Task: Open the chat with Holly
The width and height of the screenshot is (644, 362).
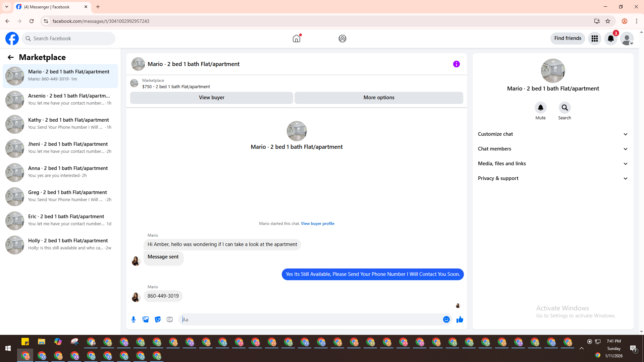Action: [x=60, y=245]
